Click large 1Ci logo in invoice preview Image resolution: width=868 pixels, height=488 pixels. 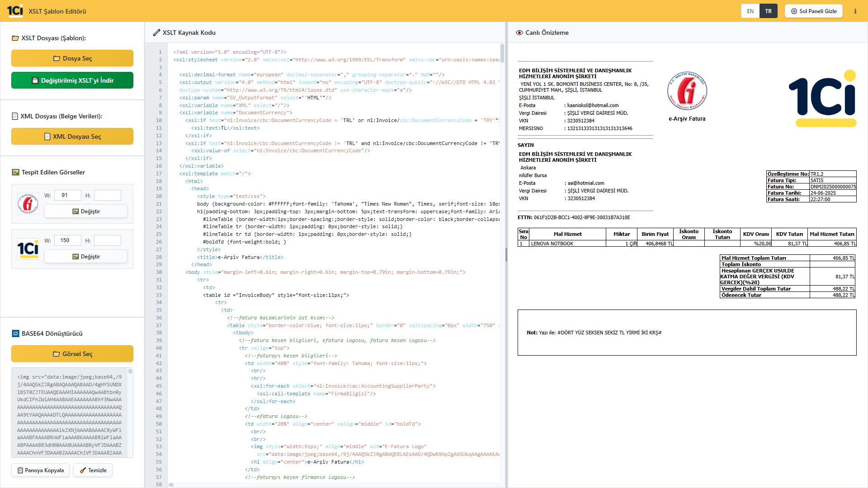pyautogui.click(x=822, y=98)
